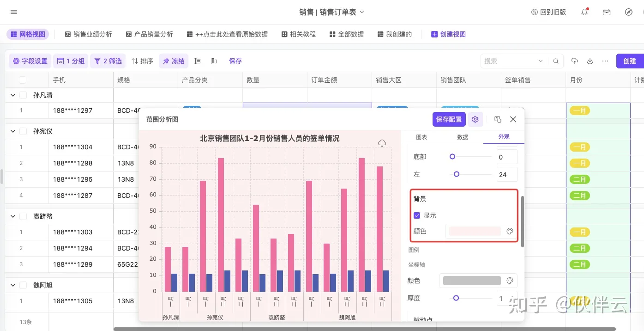This screenshot has height=331, width=644.
Task: Click the 保存配置 button
Action: [449, 119]
